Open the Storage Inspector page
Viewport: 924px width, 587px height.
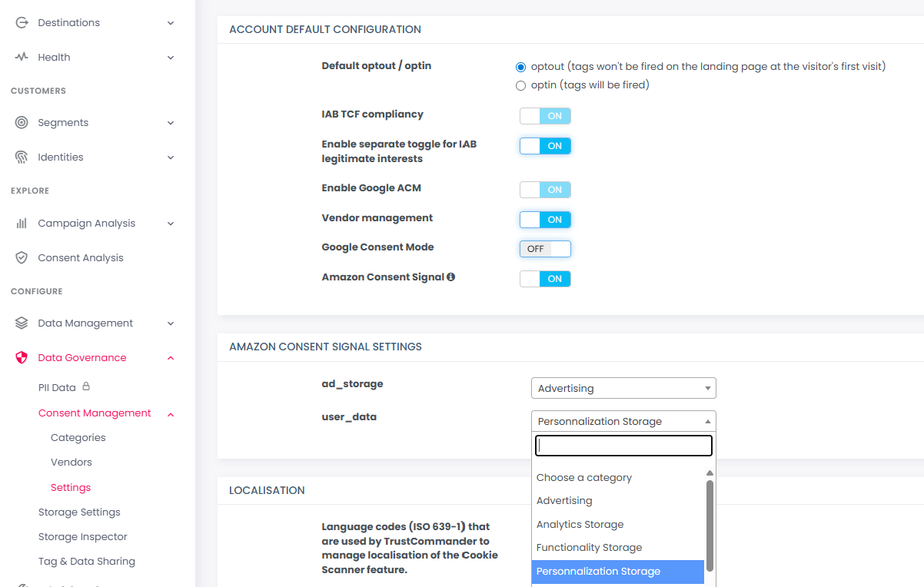click(x=83, y=537)
